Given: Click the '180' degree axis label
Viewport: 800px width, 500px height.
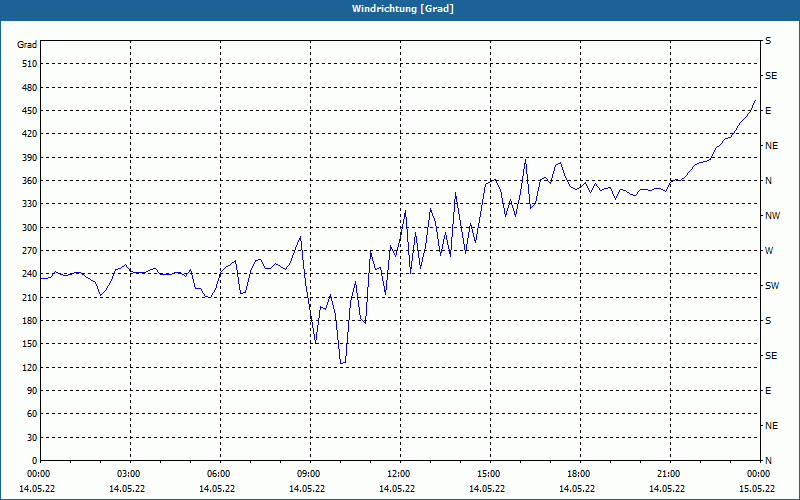Looking at the screenshot, I should (30, 321).
